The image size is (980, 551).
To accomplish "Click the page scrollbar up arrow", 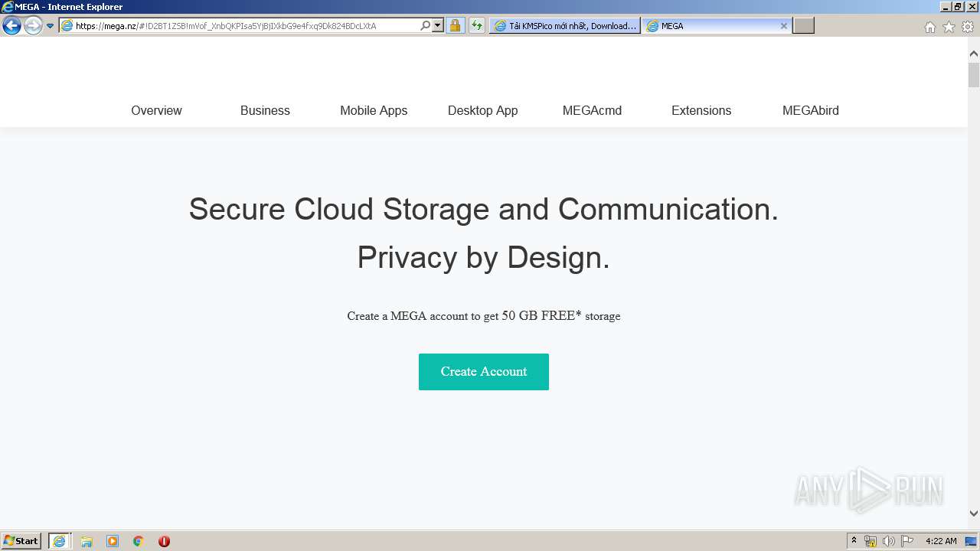I will point(974,54).
